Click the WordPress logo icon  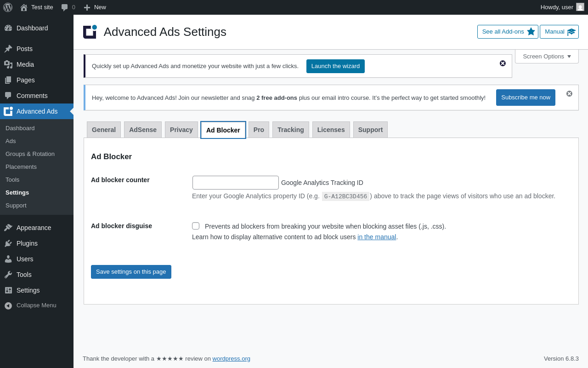[8, 7]
